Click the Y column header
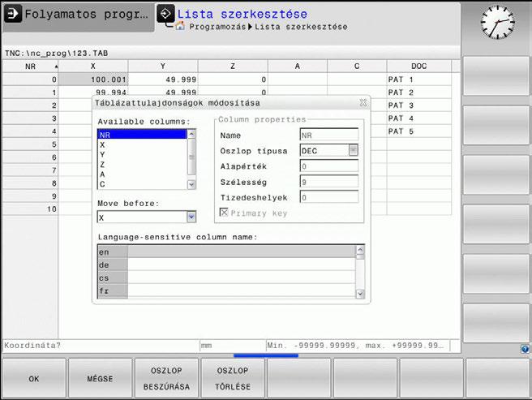532x400 pixels. tap(163, 67)
